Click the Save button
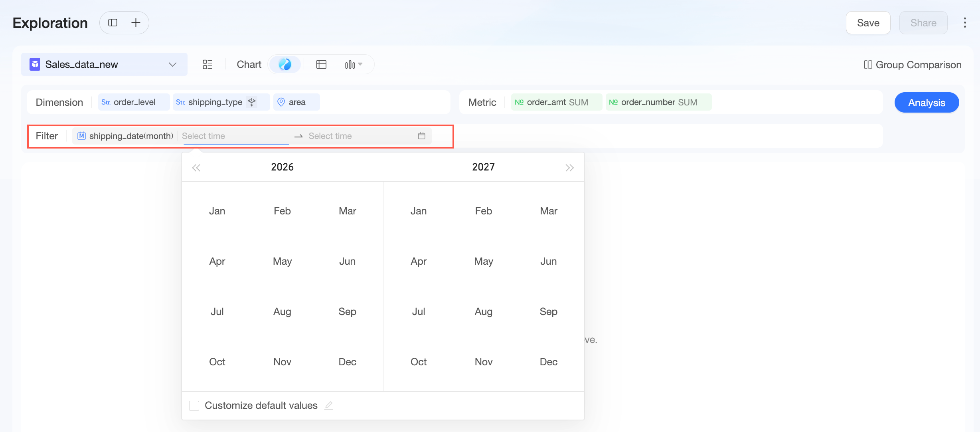Image resolution: width=980 pixels, height=432 pixels. [868, 23]
